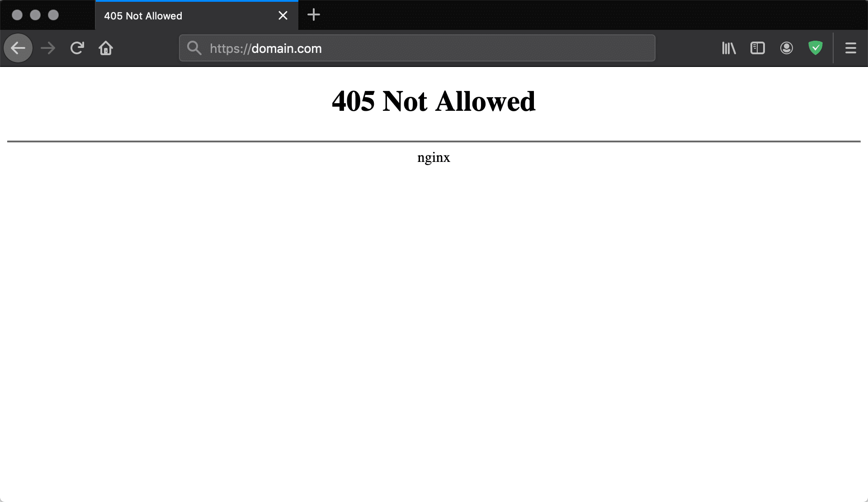
Task: Click the Firefox account/profile icon
Action: (787, 48)
